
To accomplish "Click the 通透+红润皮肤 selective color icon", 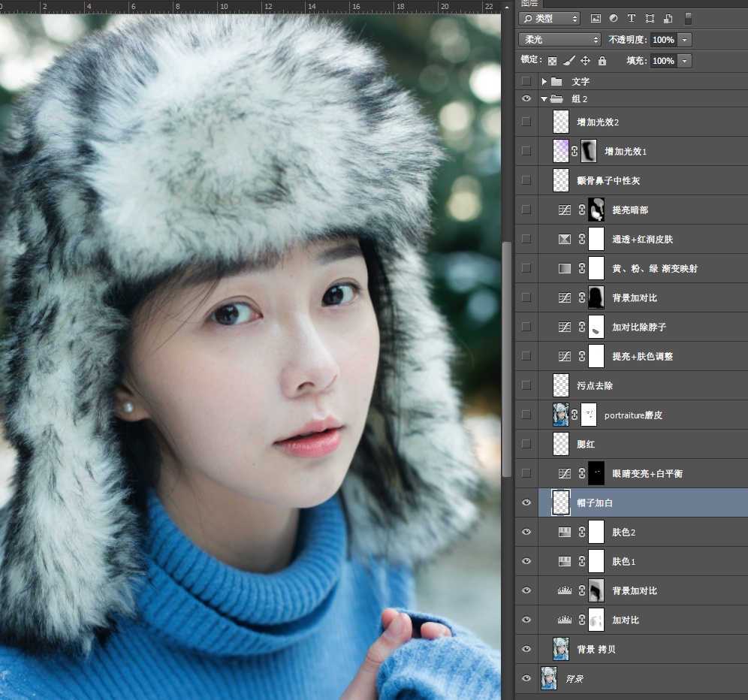I will [564, 239].
